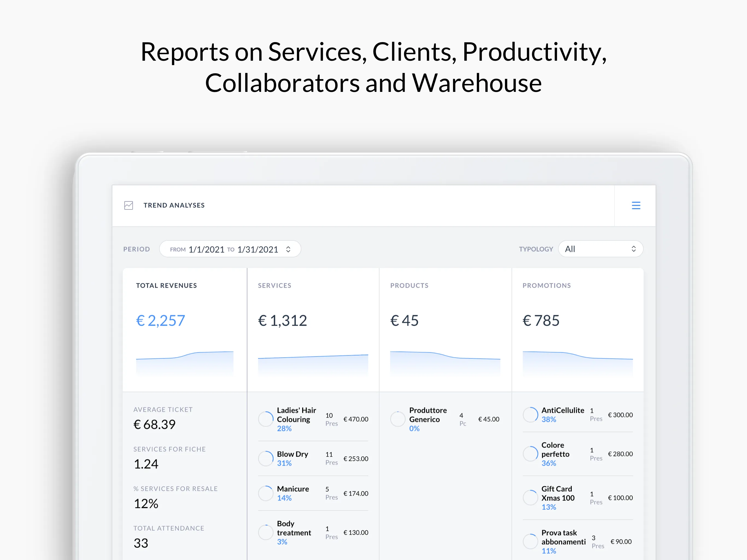The image size is (747, 560).
Task: Click the € 2,257 total revenue value
Action: 161,320
